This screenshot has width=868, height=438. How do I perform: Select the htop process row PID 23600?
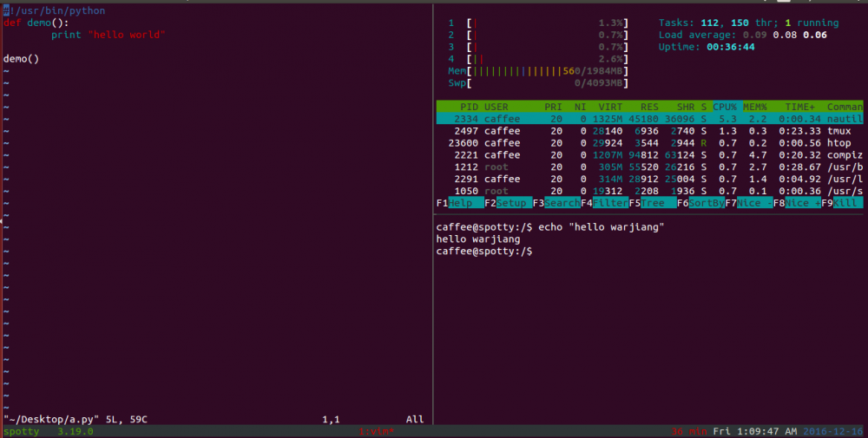tap(649, 143)
